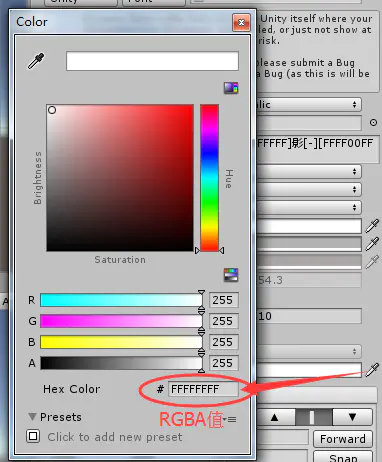
Task: Click the slider mode RGB/HSV toggle icon
Action: point(231,275)
